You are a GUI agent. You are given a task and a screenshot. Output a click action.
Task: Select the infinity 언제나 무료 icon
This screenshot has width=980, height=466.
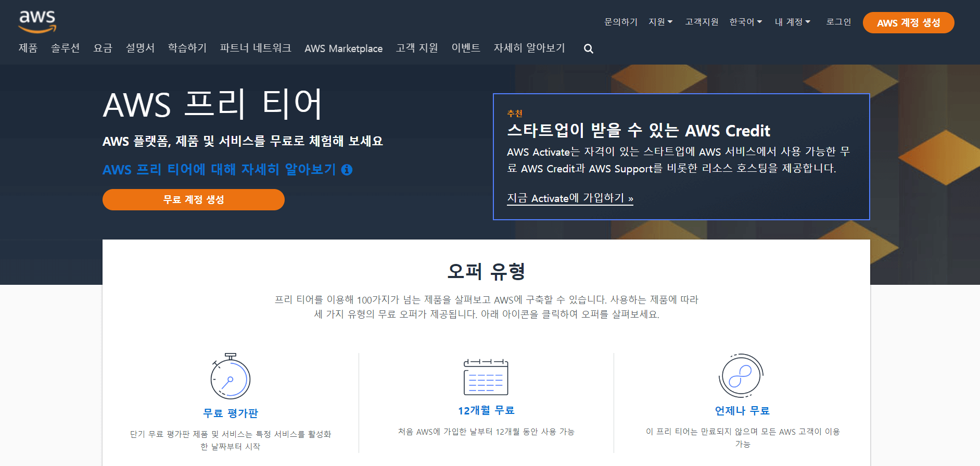coord(742,376)
